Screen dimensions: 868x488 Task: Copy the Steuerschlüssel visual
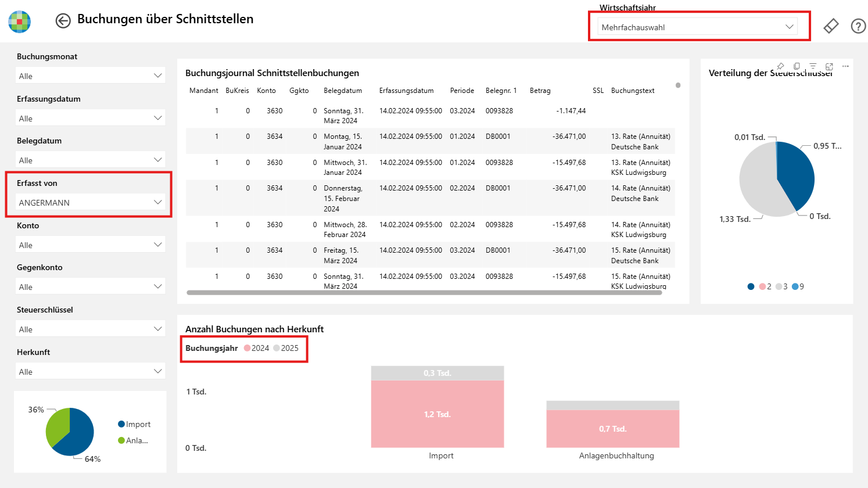(797, 66)
